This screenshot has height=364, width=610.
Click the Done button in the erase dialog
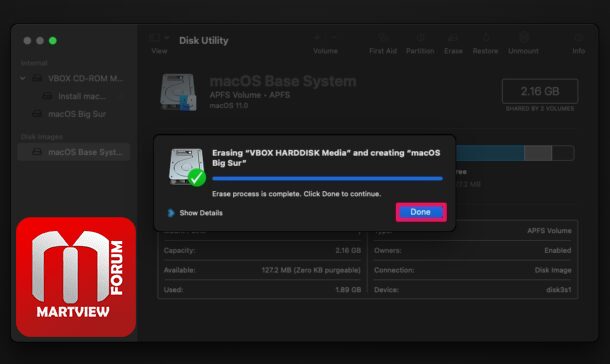[x=421, y=212]
